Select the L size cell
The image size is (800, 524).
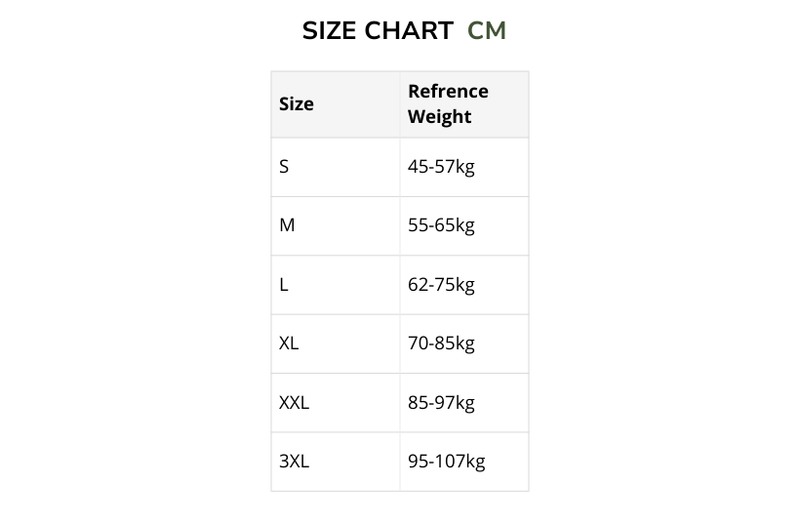pyautogui.click(x=284, y=285)
